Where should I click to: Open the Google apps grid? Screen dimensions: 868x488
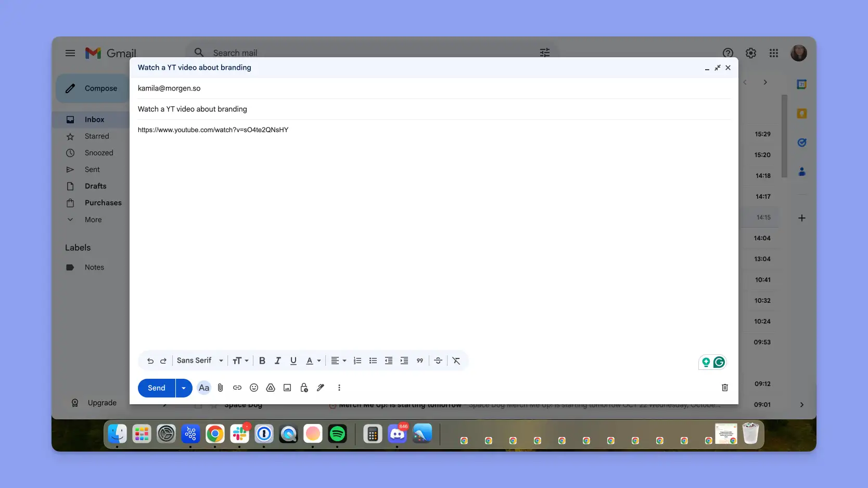pyautogui.click(x=774, y=53)
